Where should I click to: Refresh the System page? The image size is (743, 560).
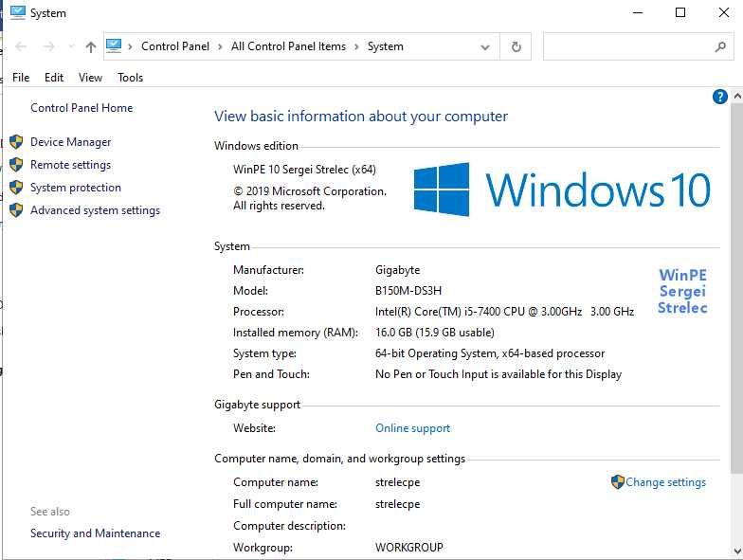(x=516, y=46)
